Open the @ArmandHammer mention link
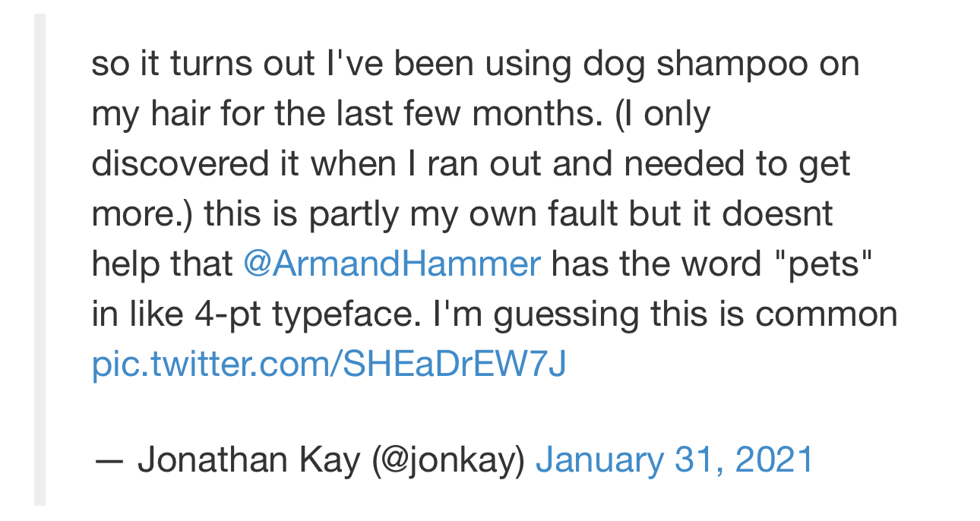The image size is (980, 521). click(392, 264)
